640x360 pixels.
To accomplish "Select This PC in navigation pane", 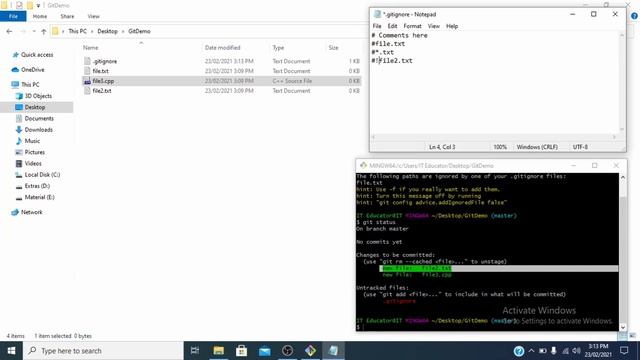I will 30,84.
